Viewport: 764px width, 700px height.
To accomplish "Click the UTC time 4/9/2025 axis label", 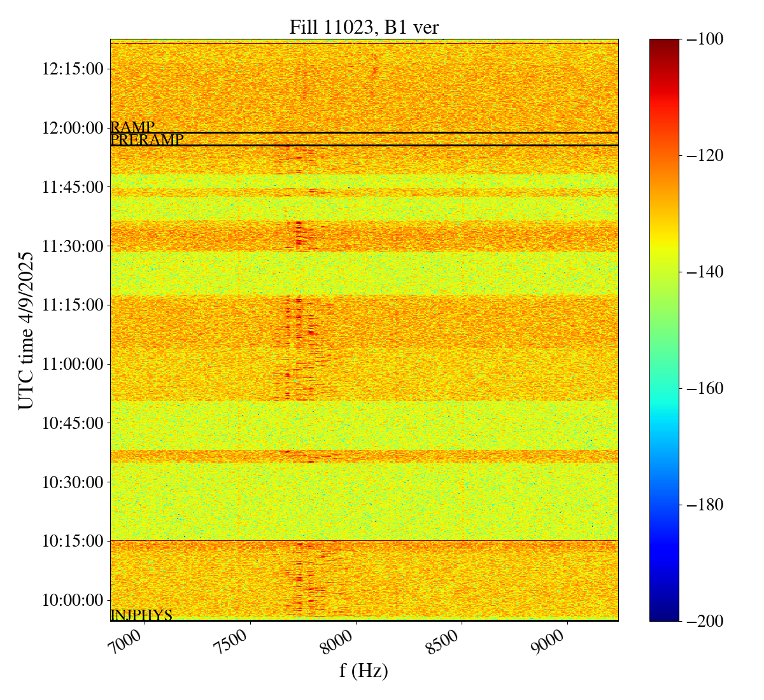I will [26, 330].
